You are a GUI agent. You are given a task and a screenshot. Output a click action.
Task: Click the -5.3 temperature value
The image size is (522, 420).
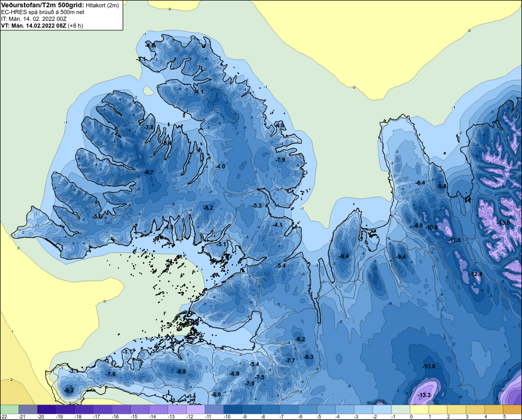[x=257, y=206]
